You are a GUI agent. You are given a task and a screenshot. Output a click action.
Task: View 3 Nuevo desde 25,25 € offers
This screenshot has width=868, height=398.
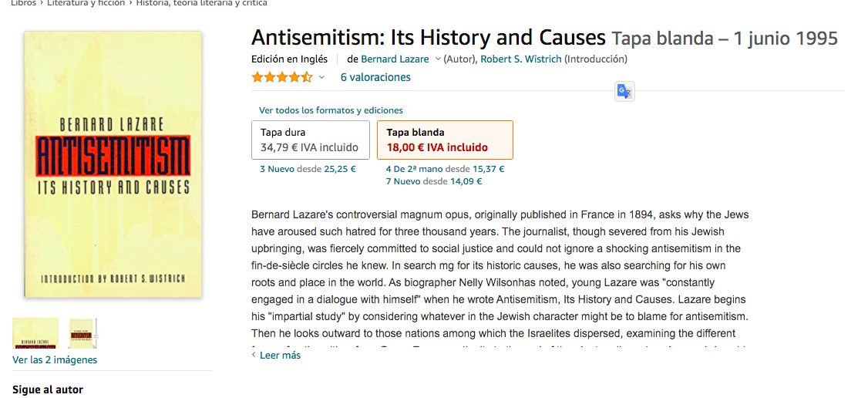click(x=308, y=169)
